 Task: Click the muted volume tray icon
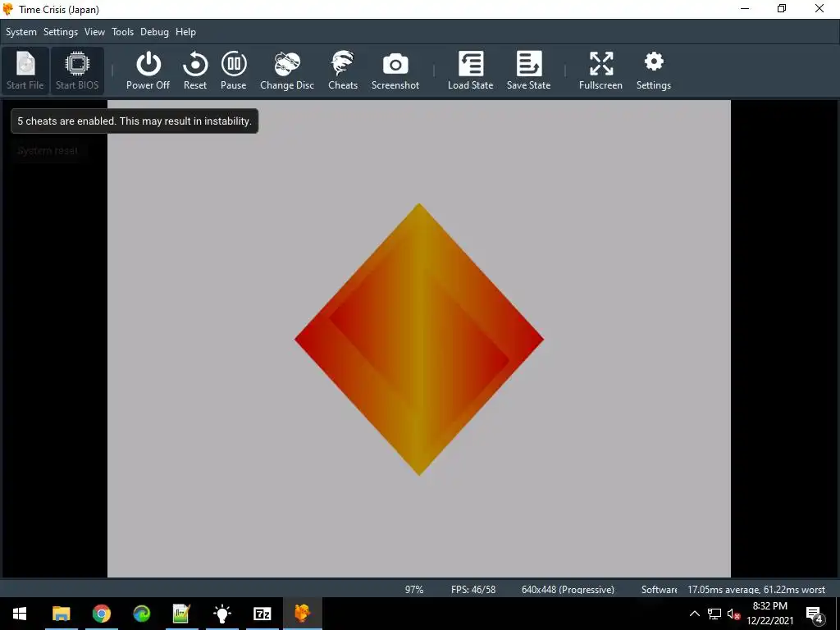pyautogui.click(x=733, y=614)
